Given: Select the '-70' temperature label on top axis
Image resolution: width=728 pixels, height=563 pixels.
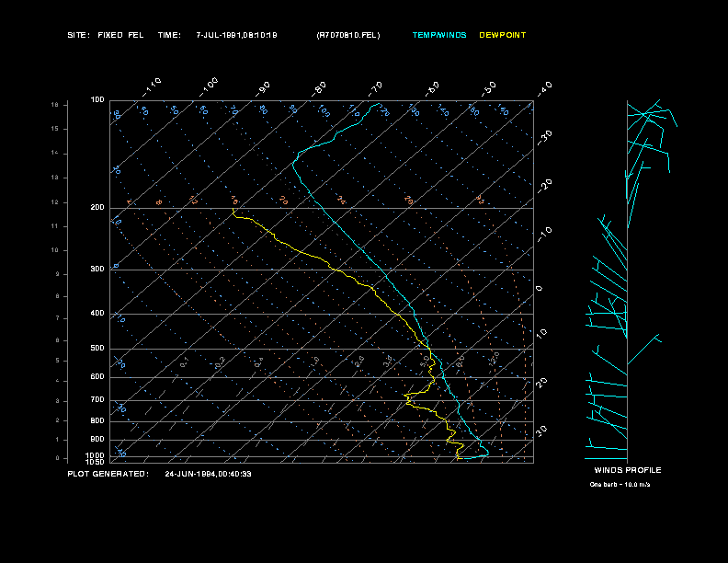Looking at the screenshot, I should point(375,88).
